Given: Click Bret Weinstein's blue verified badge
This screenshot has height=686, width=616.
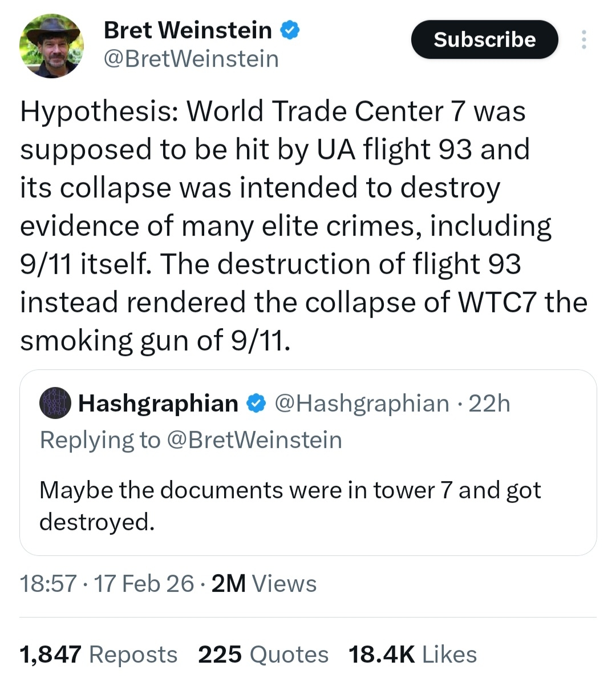Looking at the screenshot, I should click(x=290, y=30).
